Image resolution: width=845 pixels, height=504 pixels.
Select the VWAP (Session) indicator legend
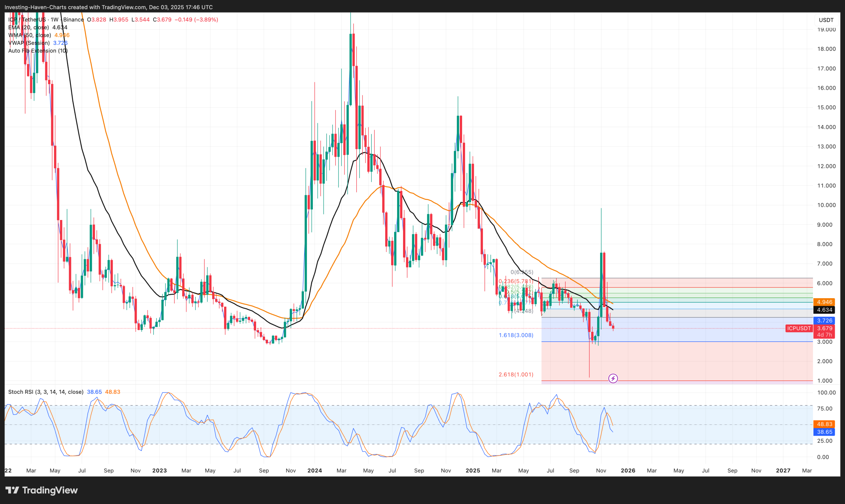click(x=29, y=43)
